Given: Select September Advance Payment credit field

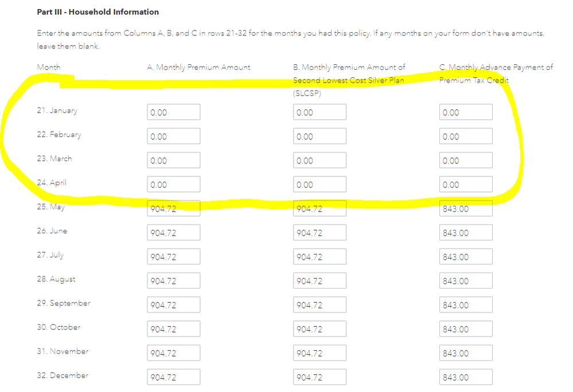Looking at the screenshot, I should [466, 305].
